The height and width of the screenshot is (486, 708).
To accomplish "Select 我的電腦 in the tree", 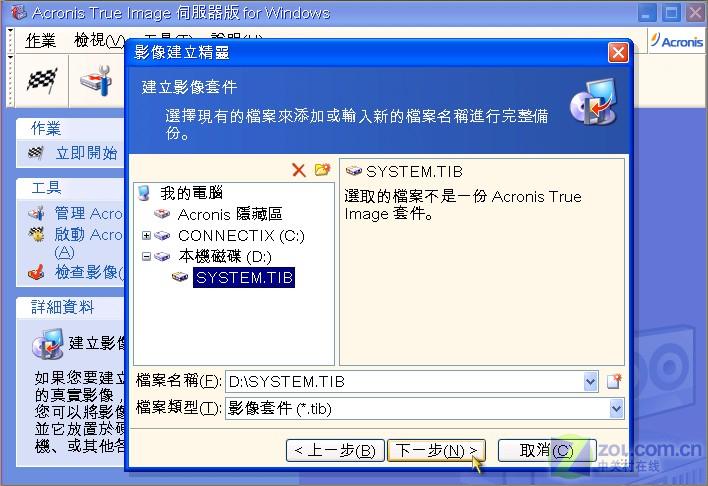I will pyautogui.click(x=191, y=193).
